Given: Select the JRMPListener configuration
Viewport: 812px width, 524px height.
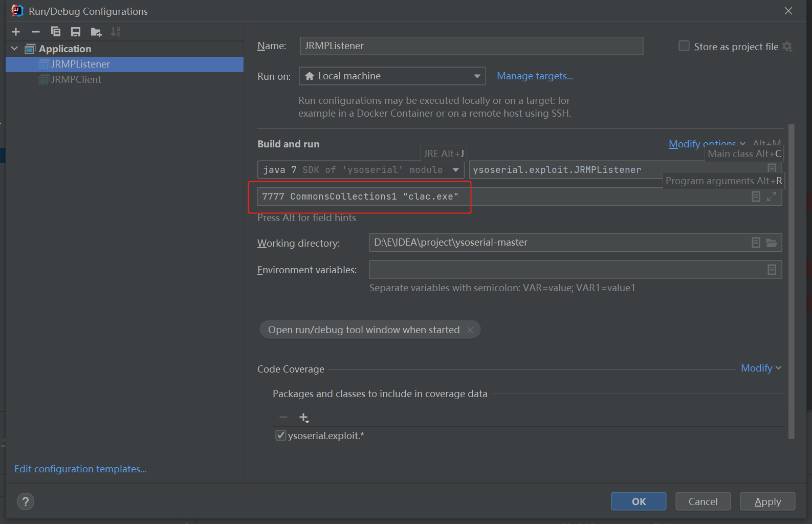Looking at the screenshot, I should click(124, 64).
